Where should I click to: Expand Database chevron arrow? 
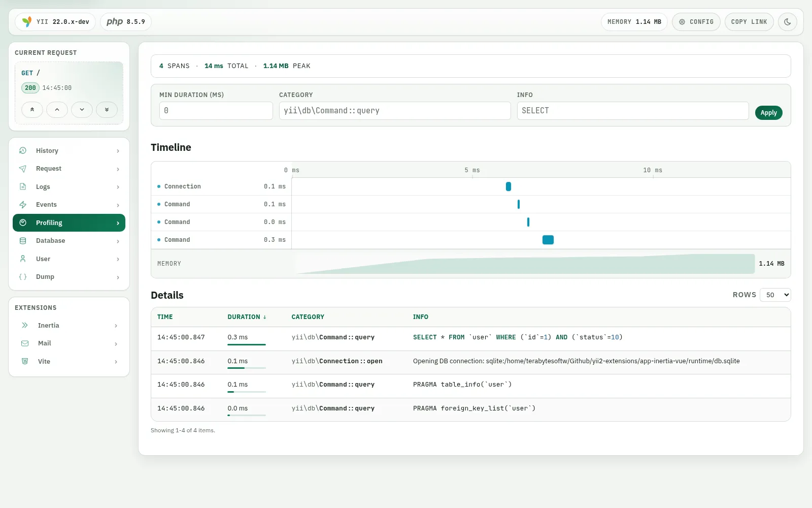tap(118, 241)
